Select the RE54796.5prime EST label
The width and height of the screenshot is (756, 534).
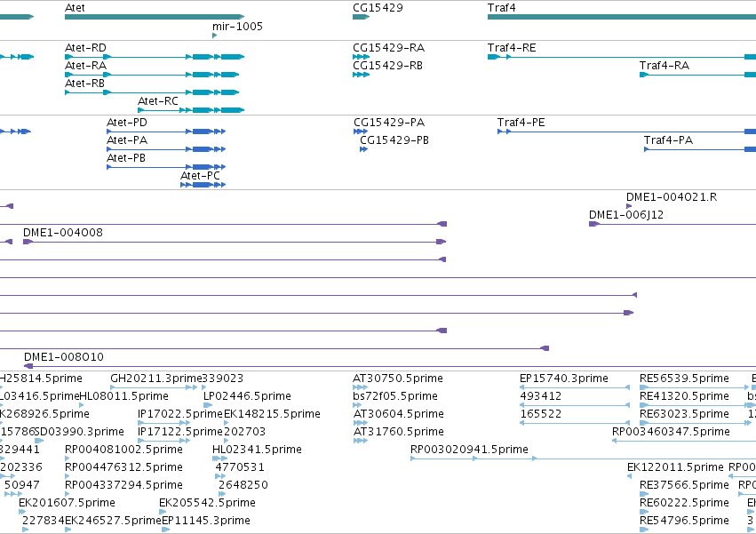click(684, 521)
